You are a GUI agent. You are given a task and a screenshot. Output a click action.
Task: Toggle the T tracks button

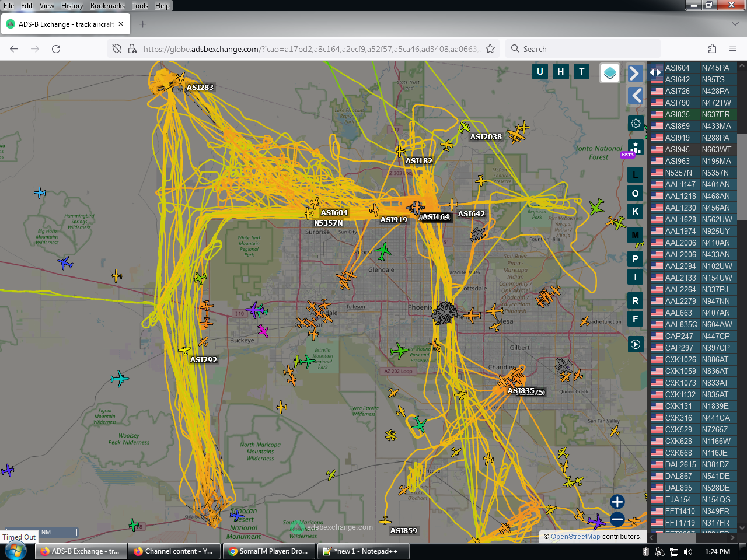click(x=582, y=72)
